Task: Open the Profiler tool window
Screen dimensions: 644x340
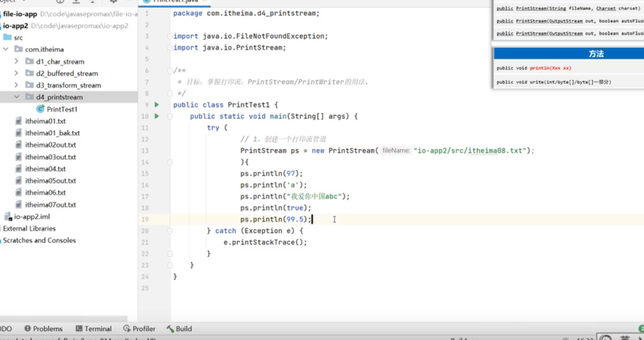Action: (139, 329)
